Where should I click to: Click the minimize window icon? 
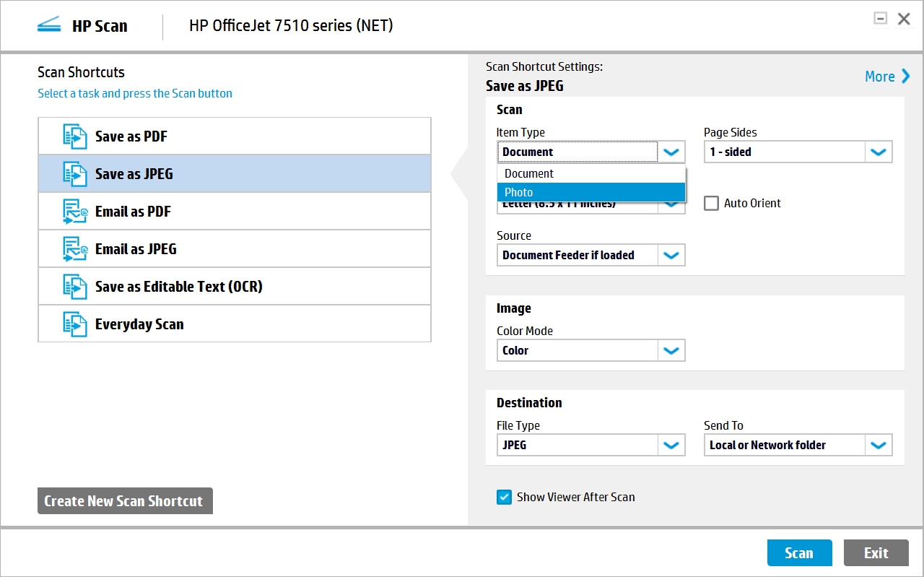tap(880, 19)
